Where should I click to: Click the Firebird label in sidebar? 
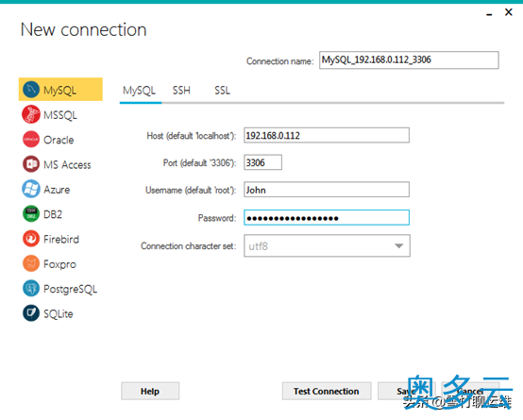click(61, 239)
